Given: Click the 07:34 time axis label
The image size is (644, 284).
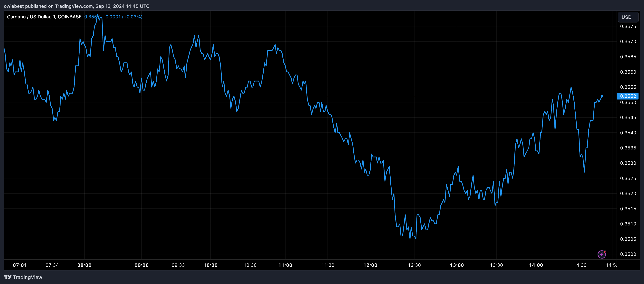Looking at the screenshot, I should [x=52, y=265].
